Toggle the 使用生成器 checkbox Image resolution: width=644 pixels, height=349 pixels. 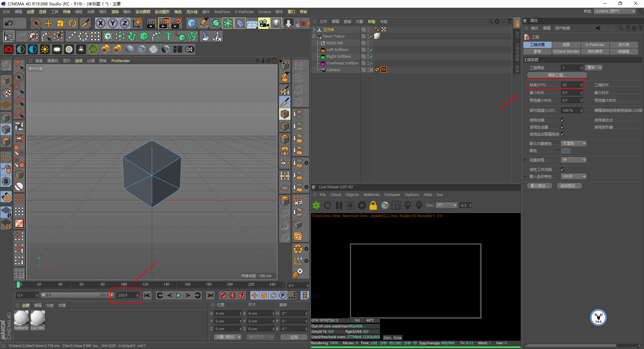[563, 127]
